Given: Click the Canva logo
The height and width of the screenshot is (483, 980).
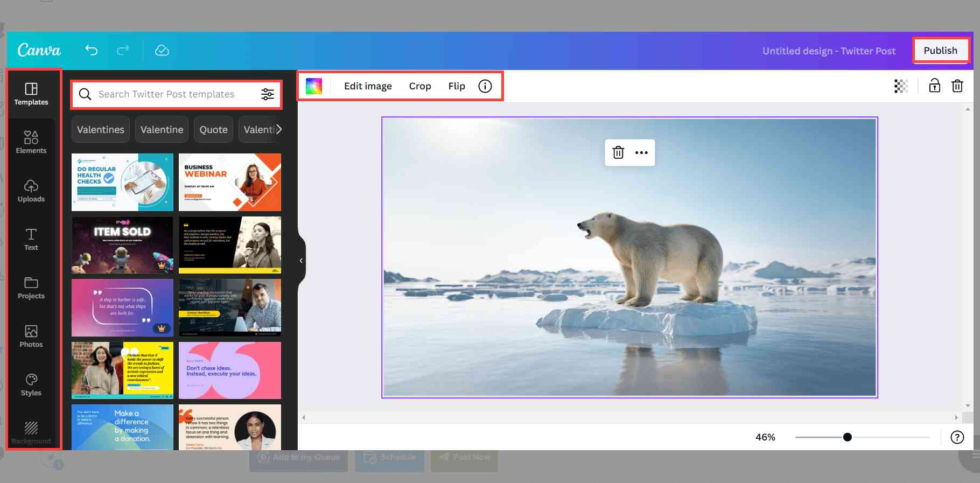Looking at the screenshot, I should 39,50.
